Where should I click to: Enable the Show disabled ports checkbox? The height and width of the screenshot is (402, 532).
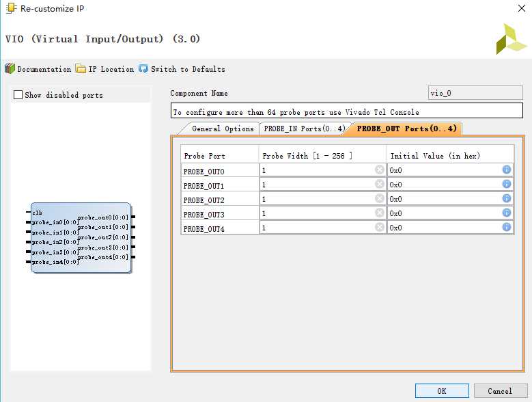tap(18, 95)
